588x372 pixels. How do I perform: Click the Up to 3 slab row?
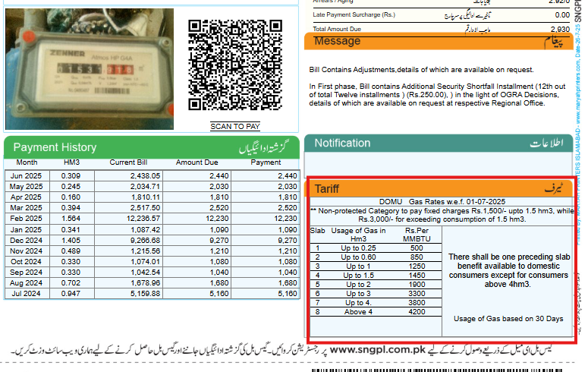pos(376,294)
